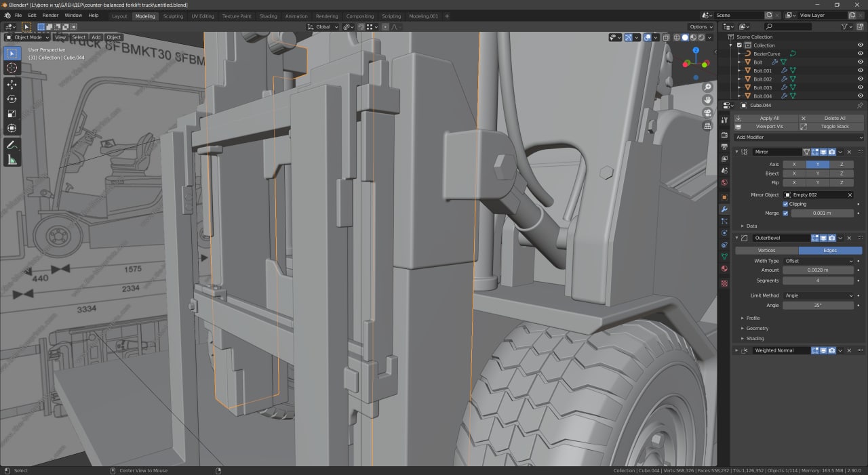Switch to Sculpting workspace tab

[x=173, y=16]
